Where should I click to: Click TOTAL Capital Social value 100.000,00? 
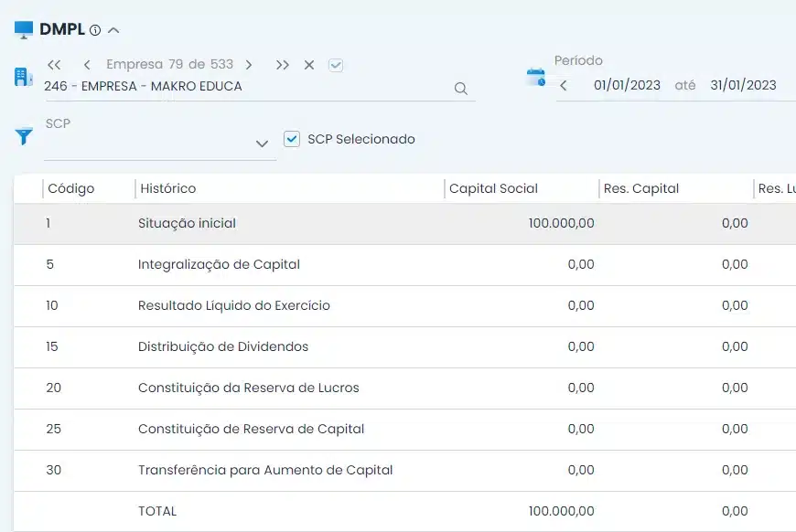561,511
